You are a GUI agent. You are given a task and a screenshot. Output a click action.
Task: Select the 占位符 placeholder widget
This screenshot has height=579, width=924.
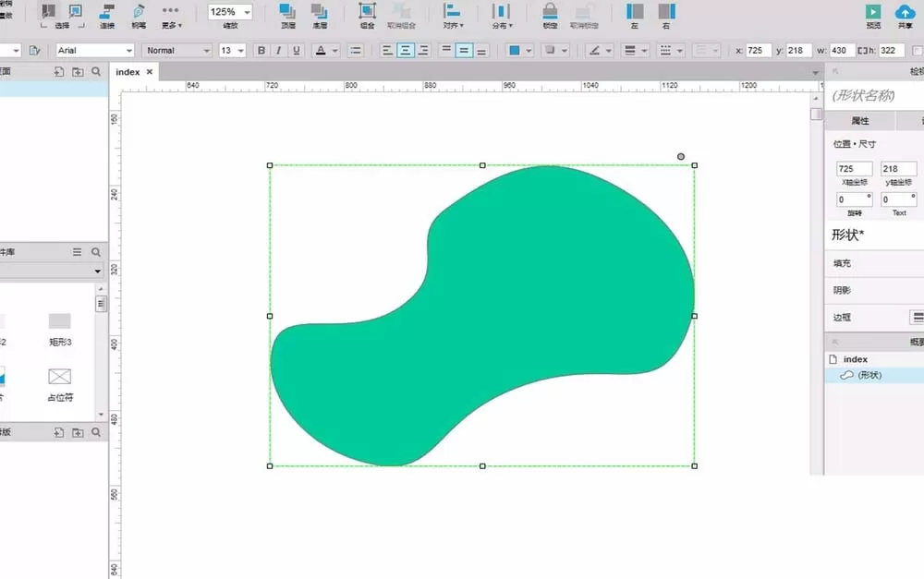60,385
